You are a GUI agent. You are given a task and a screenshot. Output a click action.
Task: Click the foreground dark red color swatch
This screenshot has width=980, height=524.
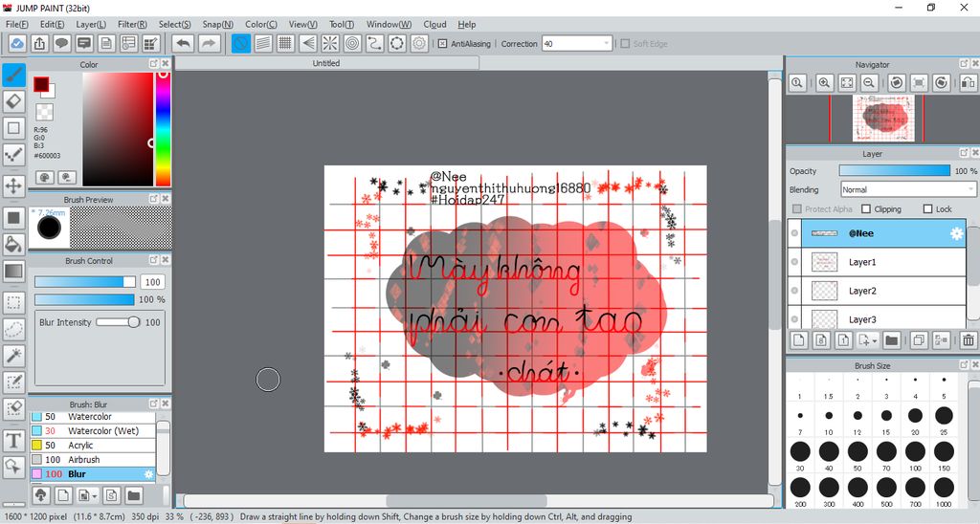point(41,84)
